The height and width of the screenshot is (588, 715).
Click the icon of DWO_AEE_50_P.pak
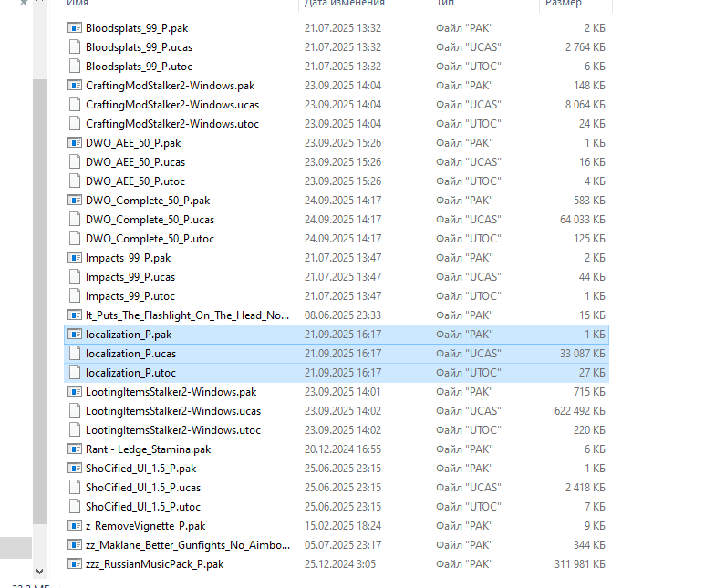pos(75,142)
